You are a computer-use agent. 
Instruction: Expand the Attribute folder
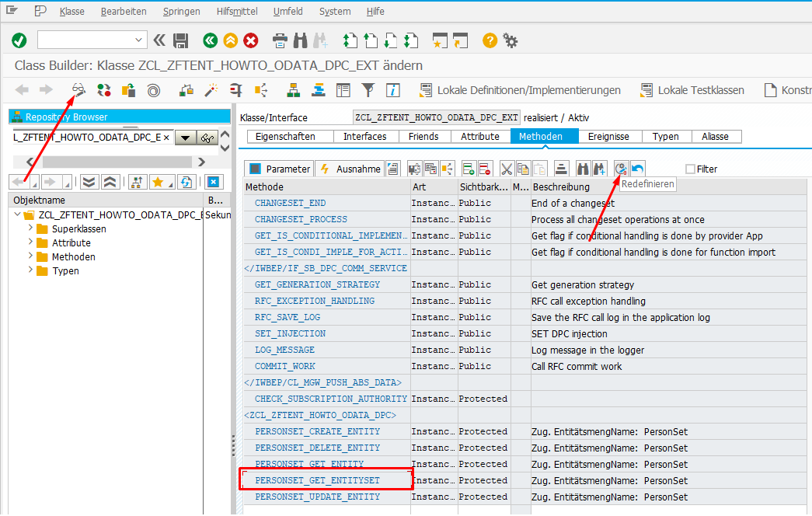pyautogui.click(x=30, y=242)
